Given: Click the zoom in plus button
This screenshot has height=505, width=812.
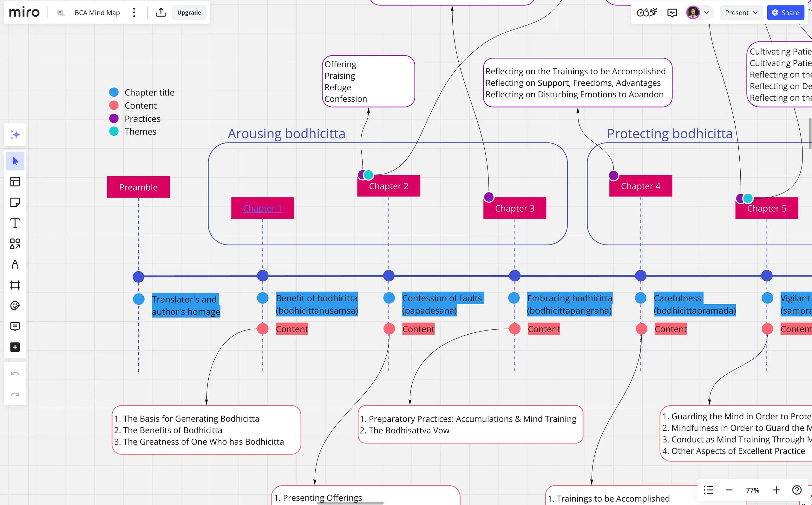Looking at the screenshot, I should click(x=776, y=490).
